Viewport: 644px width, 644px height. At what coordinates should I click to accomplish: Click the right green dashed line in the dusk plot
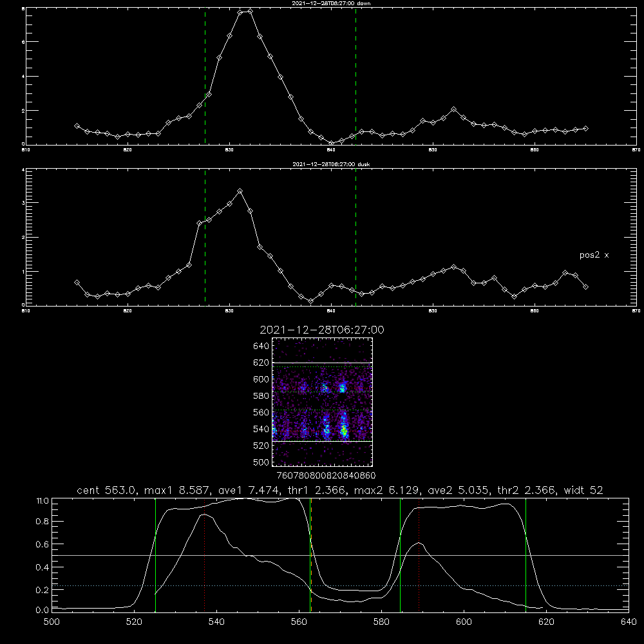(355, 237)
